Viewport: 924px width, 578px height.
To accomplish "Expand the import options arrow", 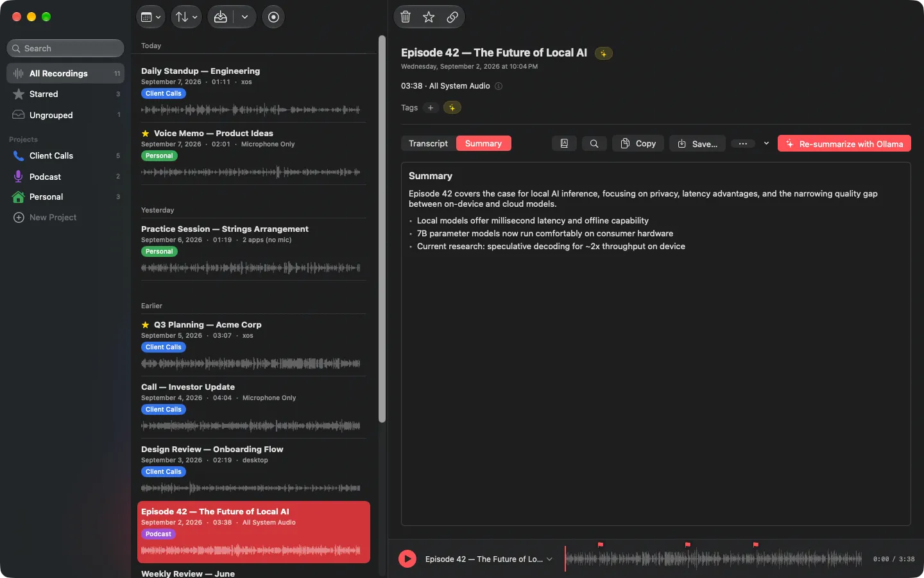I will (x=244, y=17).
